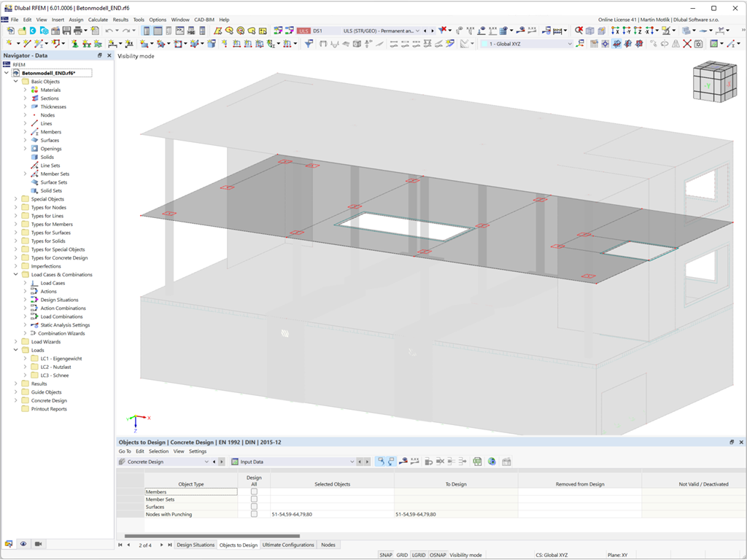Enable Design All for Surfaces row
Screen dimensions: 747x560
254,507
